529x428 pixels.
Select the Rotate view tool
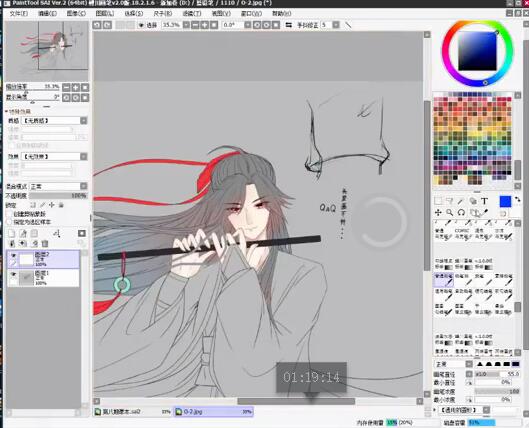(x=461, y=212)
